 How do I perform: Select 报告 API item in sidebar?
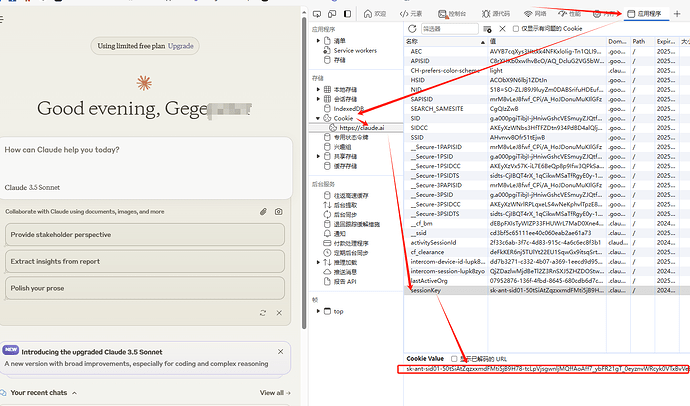coord(340,282)
